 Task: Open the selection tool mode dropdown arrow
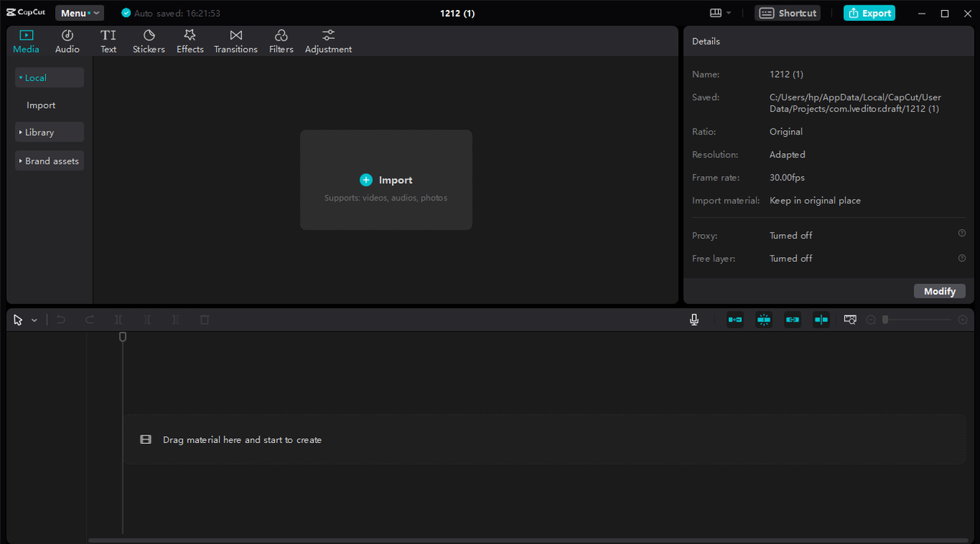coord(34,321)
